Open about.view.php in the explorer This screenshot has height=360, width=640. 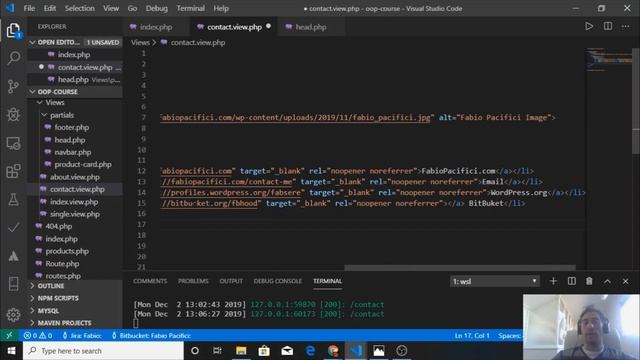tap(75, 177)
